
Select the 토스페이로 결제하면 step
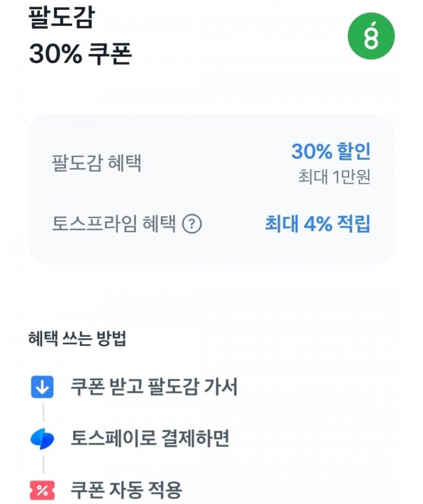tap(150, 439)
